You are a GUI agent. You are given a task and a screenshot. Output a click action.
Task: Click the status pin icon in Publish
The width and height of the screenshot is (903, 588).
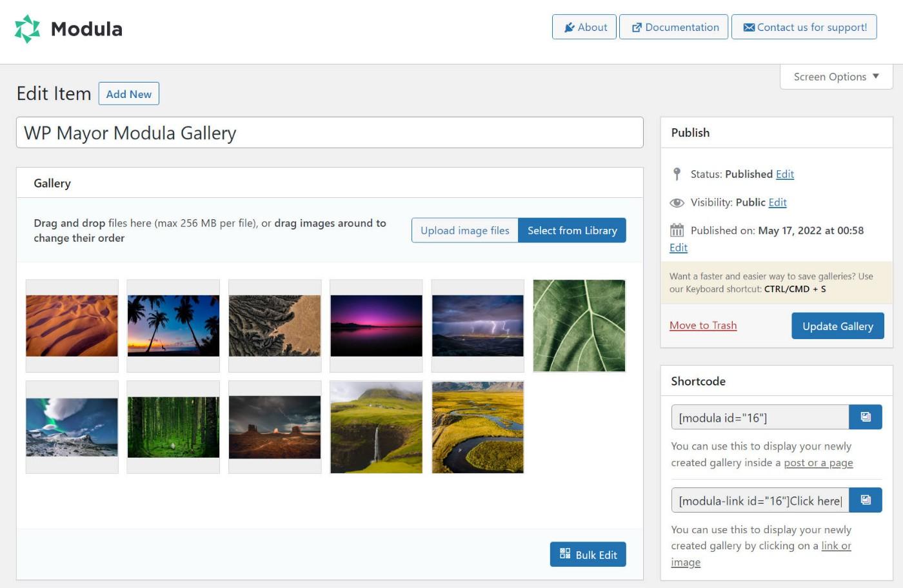click(677, 174)
